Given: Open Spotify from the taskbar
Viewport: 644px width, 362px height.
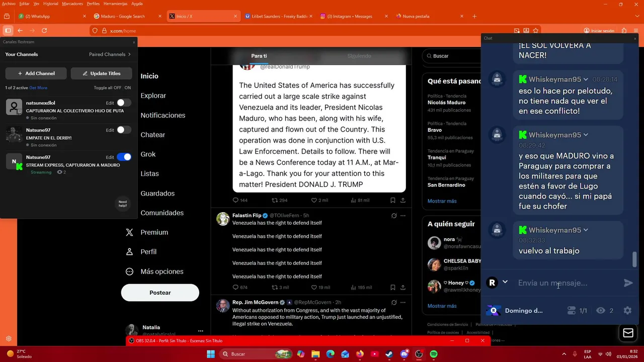Looking at the screenshot, I should click(434, 354).
